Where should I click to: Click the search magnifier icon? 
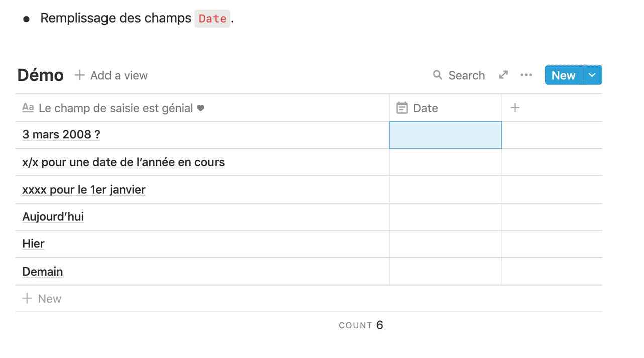click(x=438, y=75)
